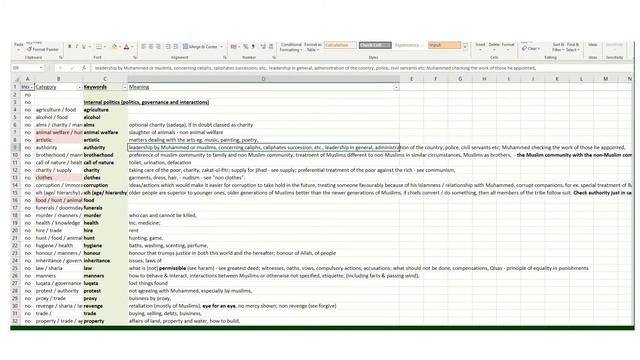Open the borders dropdown arrow
The width and height of the screenshot is (640, 360).
104,47
